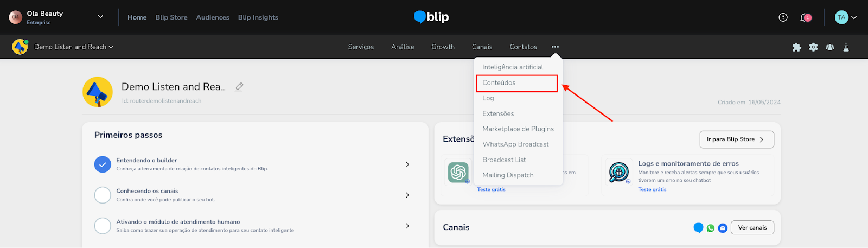868x248 pixels.
Task: Check the Entendendo o builder step circle
Action: [x=103, y=164]
